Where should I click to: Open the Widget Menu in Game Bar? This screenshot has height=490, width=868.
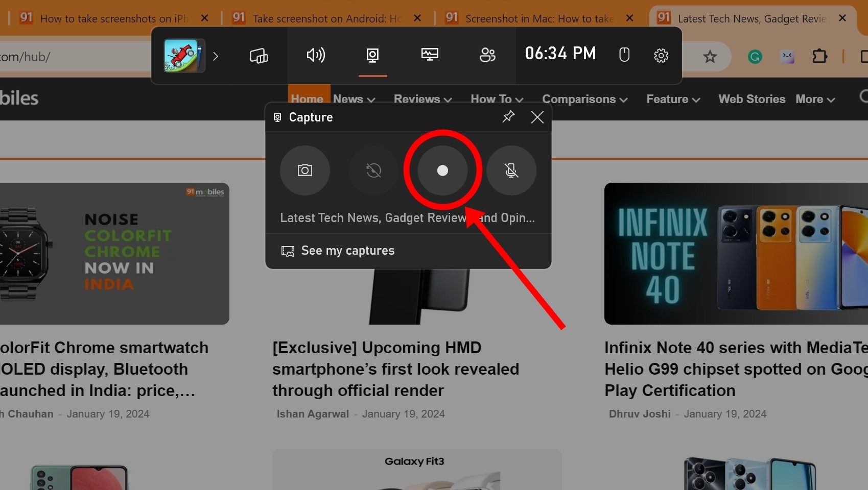click(x=259, y=55)
